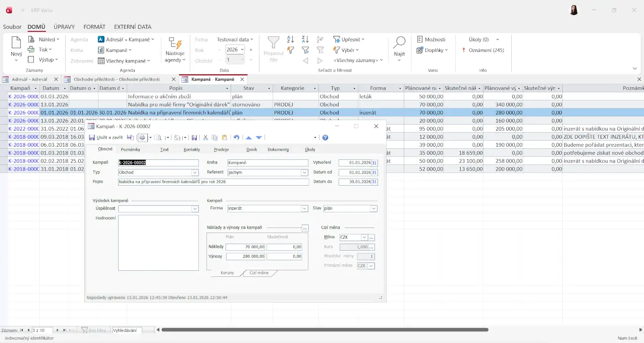
Task: Expand the Typ dropdown
Action: click(195, 173)
